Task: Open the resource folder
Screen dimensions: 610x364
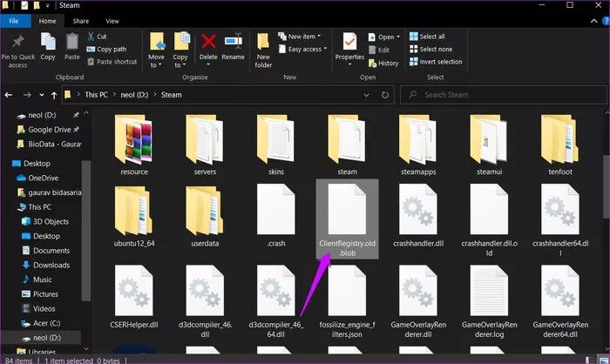Action: (x=134, y=145)
